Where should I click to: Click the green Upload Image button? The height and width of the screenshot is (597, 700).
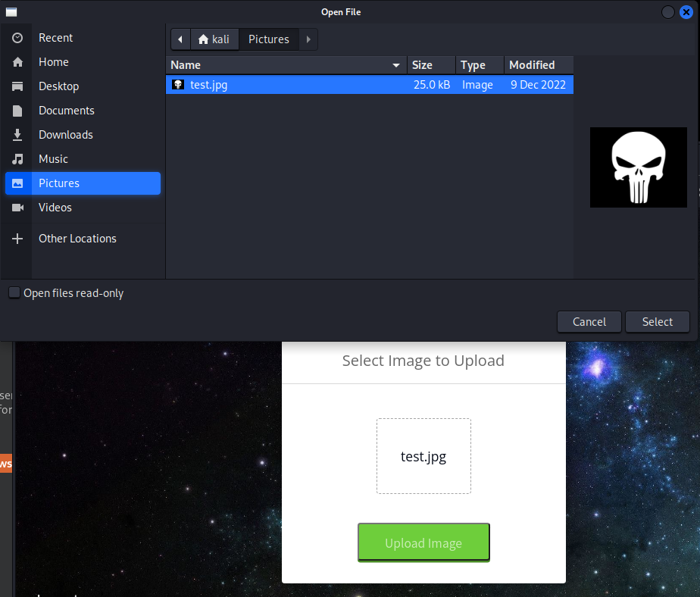pos(423,542)
